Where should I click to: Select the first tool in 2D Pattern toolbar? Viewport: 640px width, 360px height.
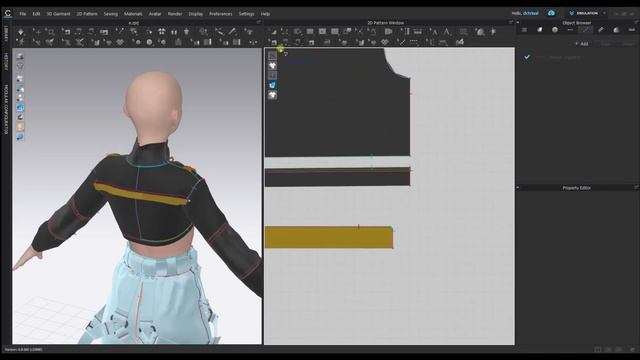pos(273,31)
